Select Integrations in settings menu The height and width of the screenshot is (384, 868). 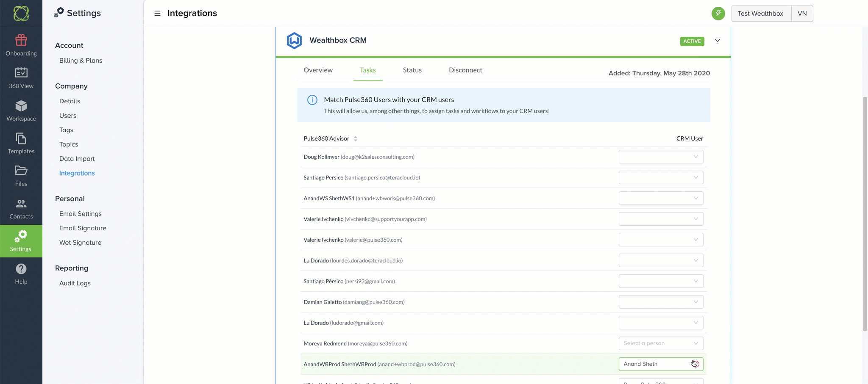[x=77, y=173]
